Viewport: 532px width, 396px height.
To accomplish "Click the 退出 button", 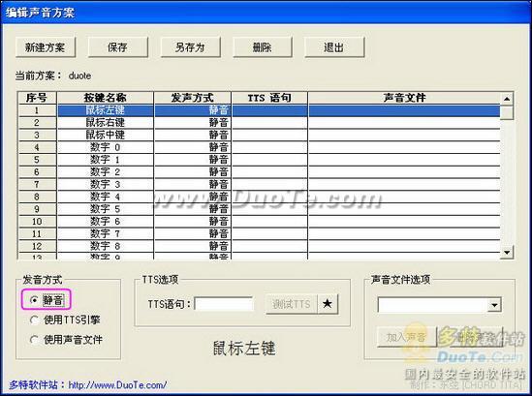I will pos(334,47).
